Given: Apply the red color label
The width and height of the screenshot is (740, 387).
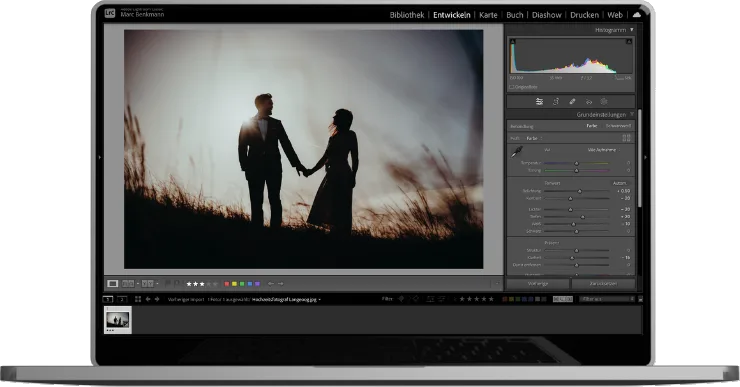Looking at the screenshot, I should click(x=227, y=284).
